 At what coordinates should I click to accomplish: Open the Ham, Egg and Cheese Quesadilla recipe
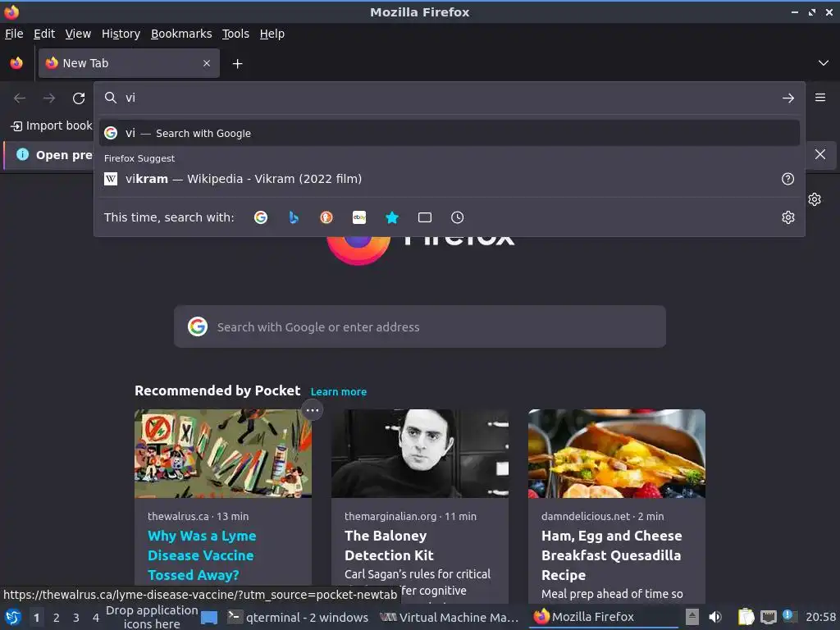[611, 555]
